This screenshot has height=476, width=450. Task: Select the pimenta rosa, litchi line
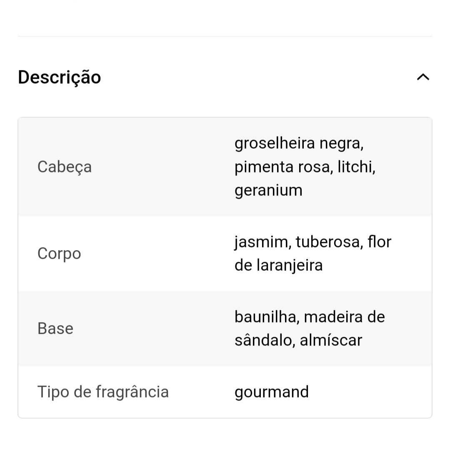[305, 167]
